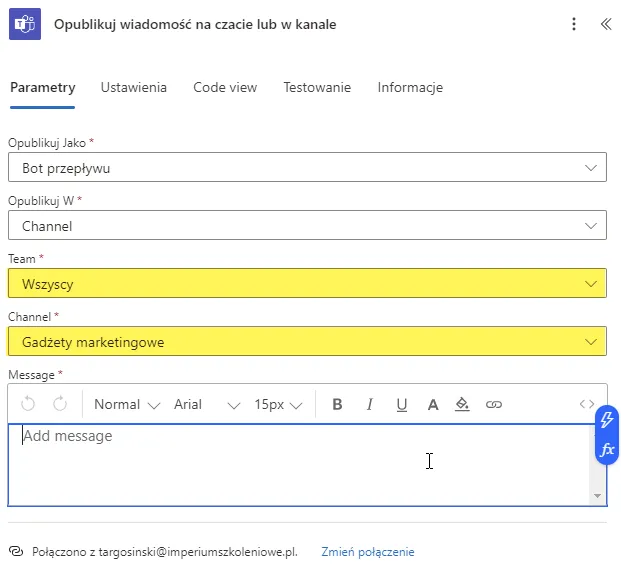This screenshot has height=572, width=621.
Task: Go to the Testowanie tab
Action: coord(317,88)
